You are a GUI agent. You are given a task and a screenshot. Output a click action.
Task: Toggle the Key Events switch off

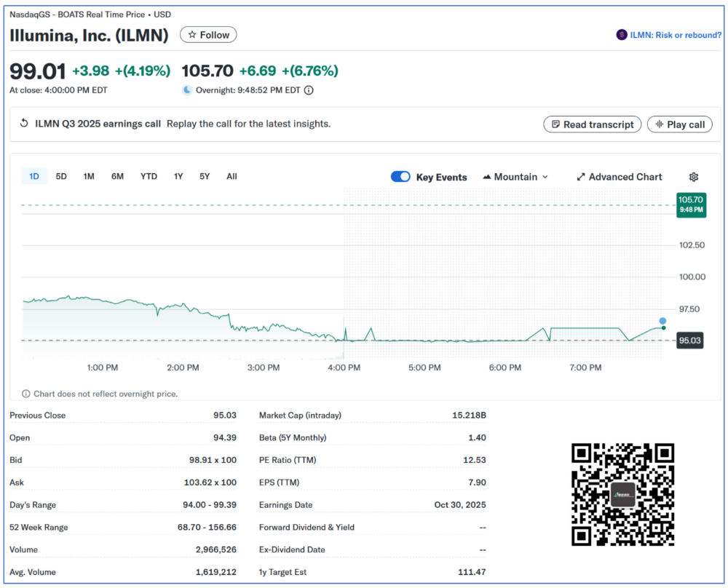point(400,177)
